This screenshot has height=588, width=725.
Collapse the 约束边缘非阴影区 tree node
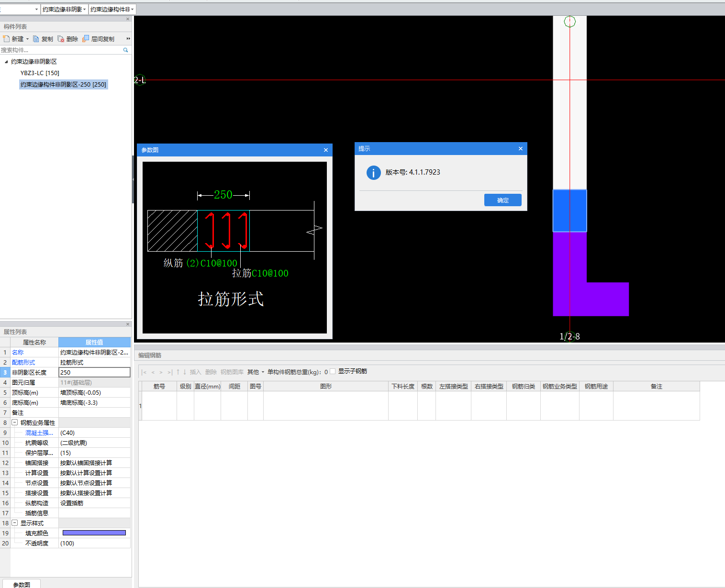6,62
